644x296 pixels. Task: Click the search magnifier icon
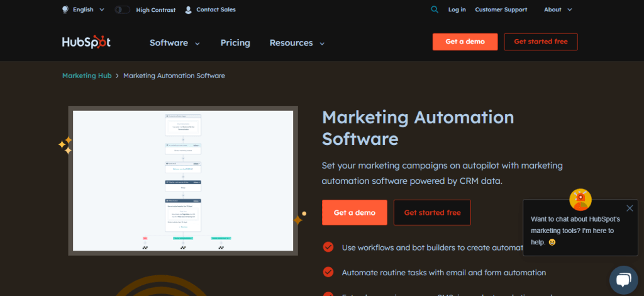pyautogui.click(x=435, y=9)
